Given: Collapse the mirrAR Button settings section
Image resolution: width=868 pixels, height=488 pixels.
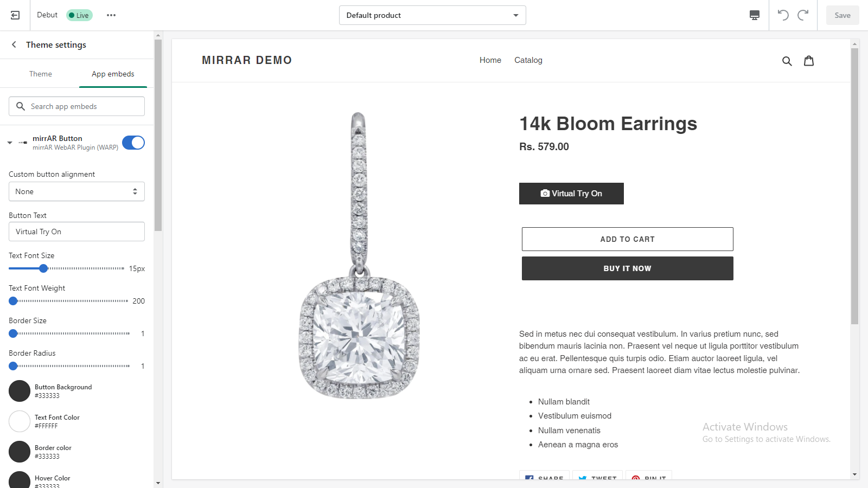Looking at the screenshot, I should pyautogui.click(x=10, y=143).
